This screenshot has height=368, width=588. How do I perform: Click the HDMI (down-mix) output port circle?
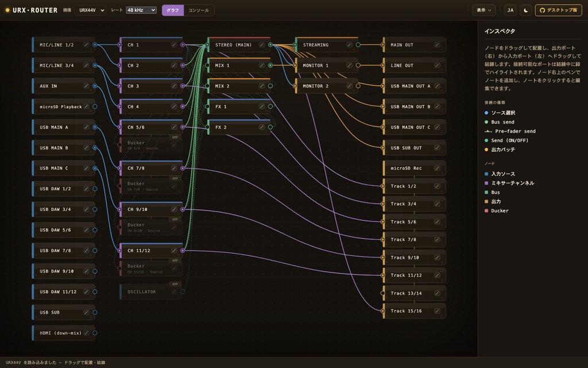click(x=95, y=333)
